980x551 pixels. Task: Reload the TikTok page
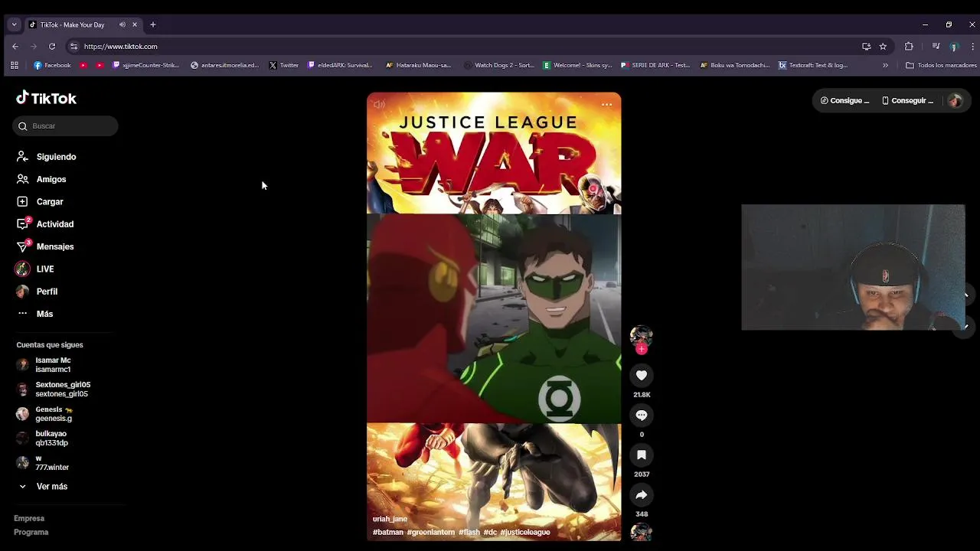point(52,47)
